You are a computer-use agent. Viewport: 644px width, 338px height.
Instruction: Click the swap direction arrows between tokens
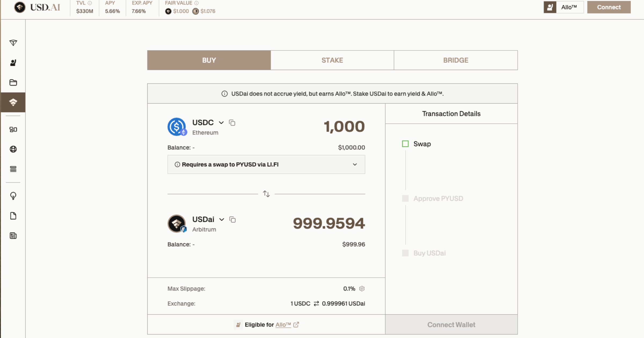[266, 194]
